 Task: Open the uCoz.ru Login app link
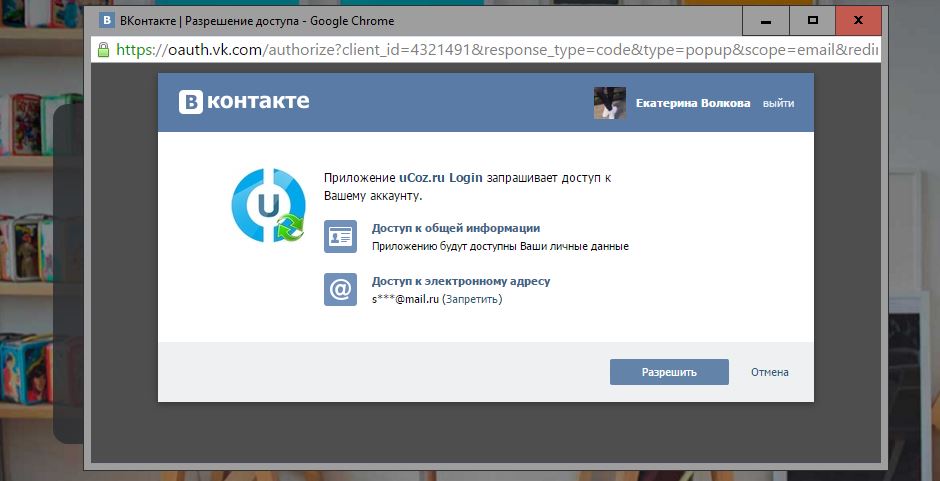[x=441, y=178]
